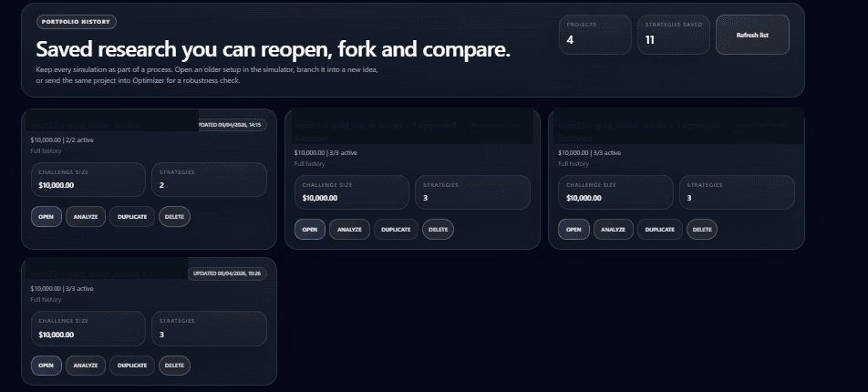The height and width of the screenshot is (392, 868).
Task: Open the middle project card in top row
Action: (309, 230)
